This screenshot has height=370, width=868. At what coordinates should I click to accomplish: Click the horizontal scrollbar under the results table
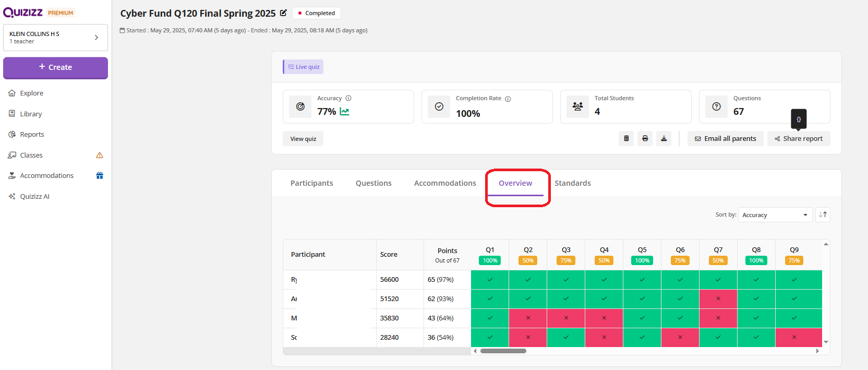click(503, 351)
